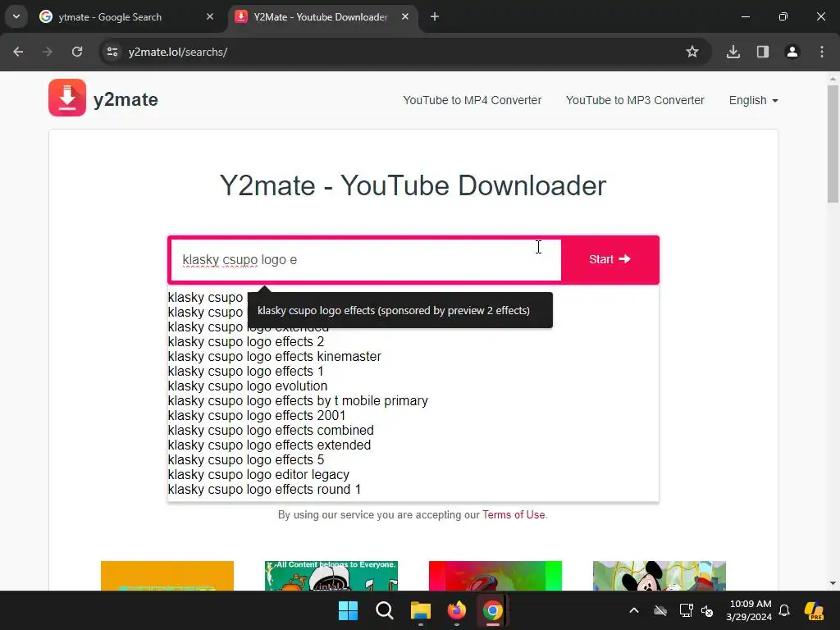This screenshot has height=630, width=840.
Task: Open YouTube to MP4 Converter page
Action: [x=472, y=100]
